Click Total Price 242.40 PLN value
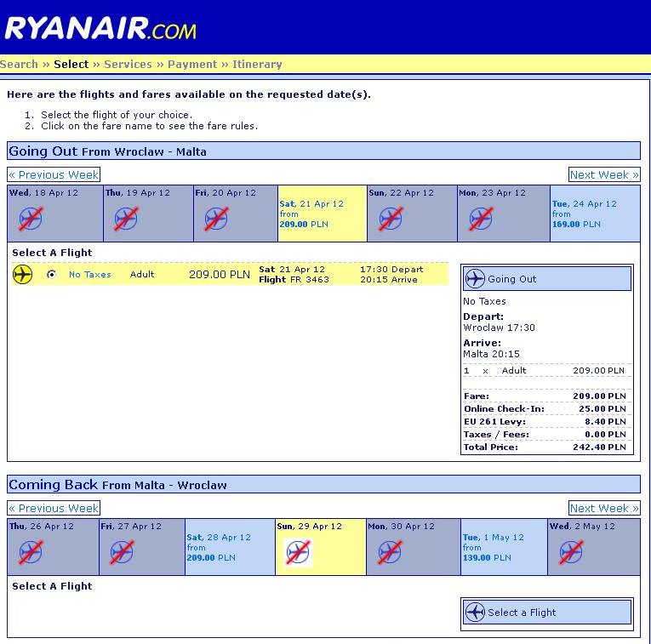Screen dimensions: 651x644 (599, 447)
